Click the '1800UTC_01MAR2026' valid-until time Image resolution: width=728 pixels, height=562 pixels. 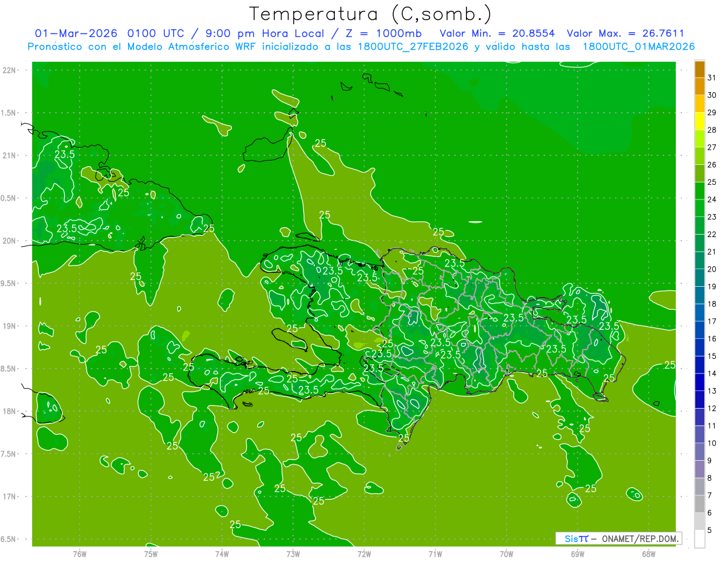638,47
